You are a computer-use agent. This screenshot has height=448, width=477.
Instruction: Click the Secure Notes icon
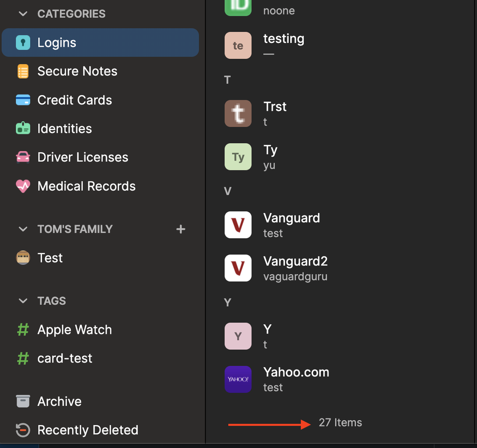click(23, 71)
